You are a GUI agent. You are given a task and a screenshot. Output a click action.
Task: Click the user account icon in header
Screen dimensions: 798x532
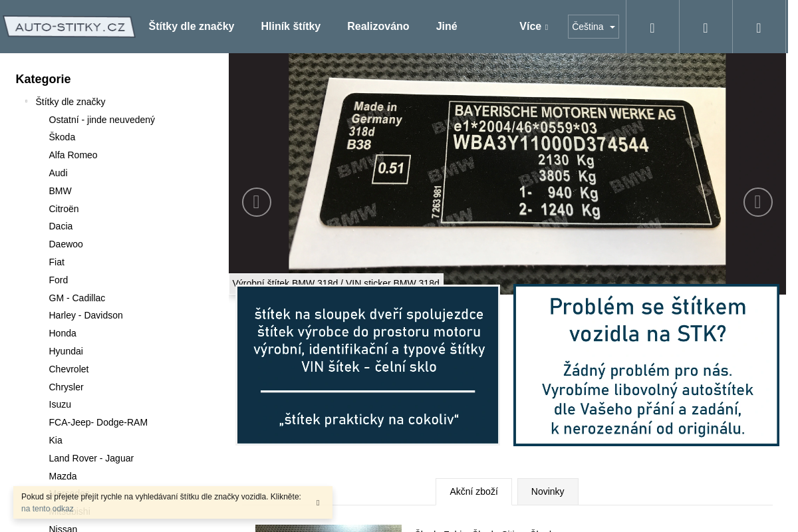pos(705,27)
